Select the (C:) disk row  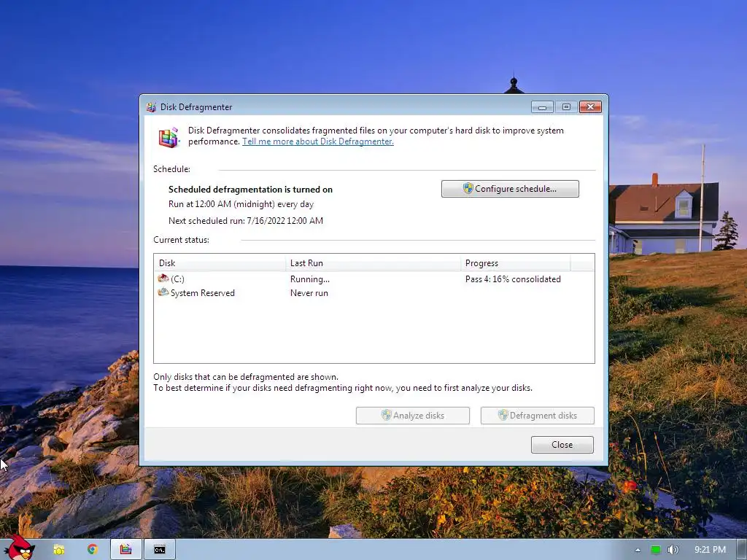click(x=374, y=279)
